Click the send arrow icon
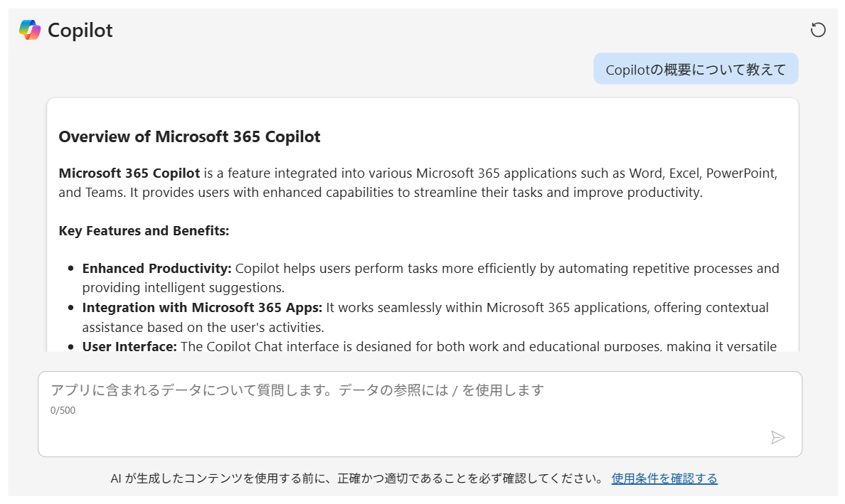 [777, 437]
